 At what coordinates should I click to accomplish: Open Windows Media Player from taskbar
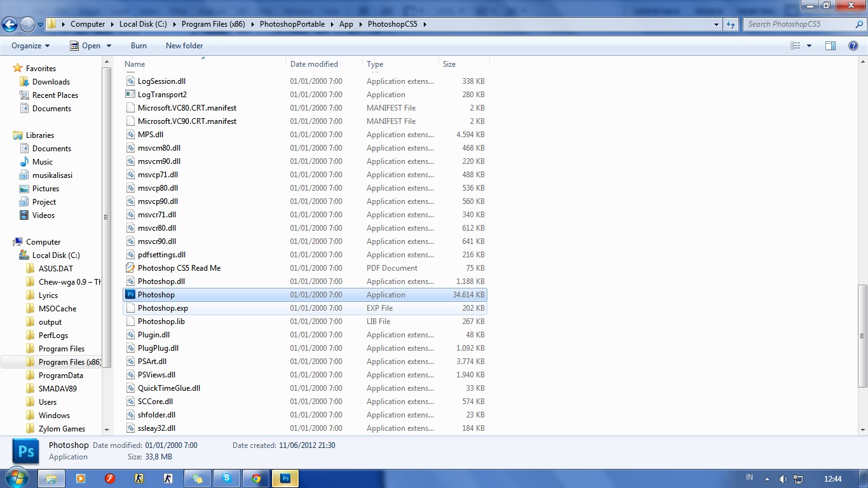coord(81,478)
